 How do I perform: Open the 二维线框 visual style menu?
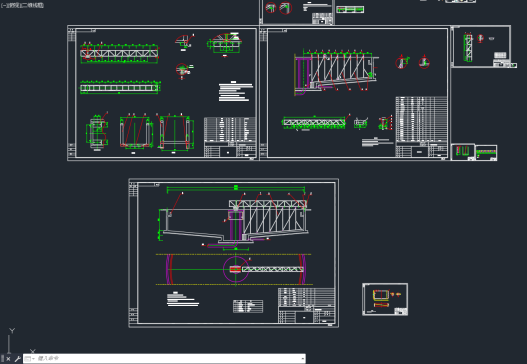click(33, 5)
